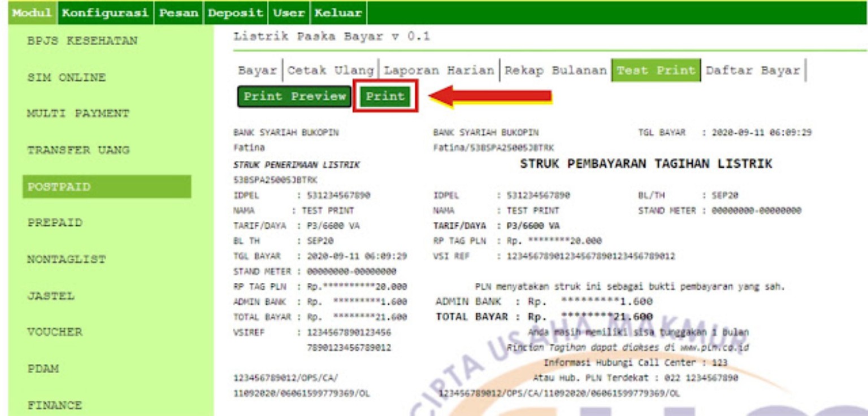Click Fatina/53BSPA25005JBTRK text

[x=493, y=148]
